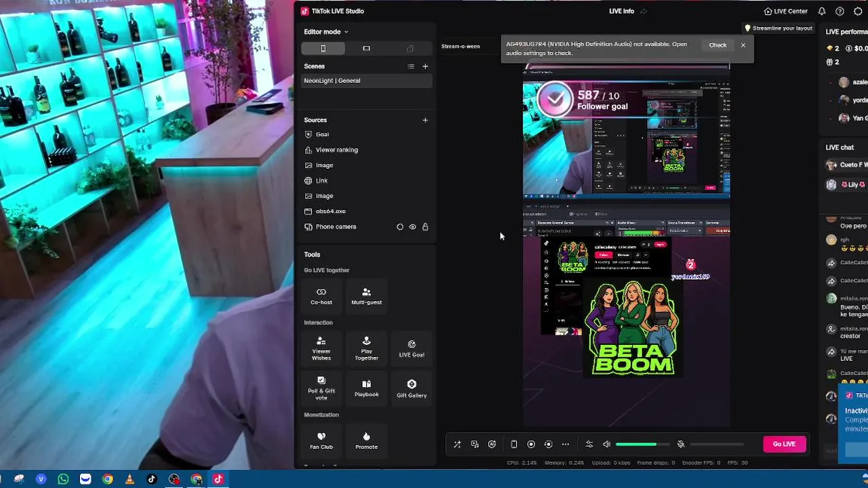This screenshot has height=488, width=868.
Task: Open the Play Together tool
Action: coord(366,348)
